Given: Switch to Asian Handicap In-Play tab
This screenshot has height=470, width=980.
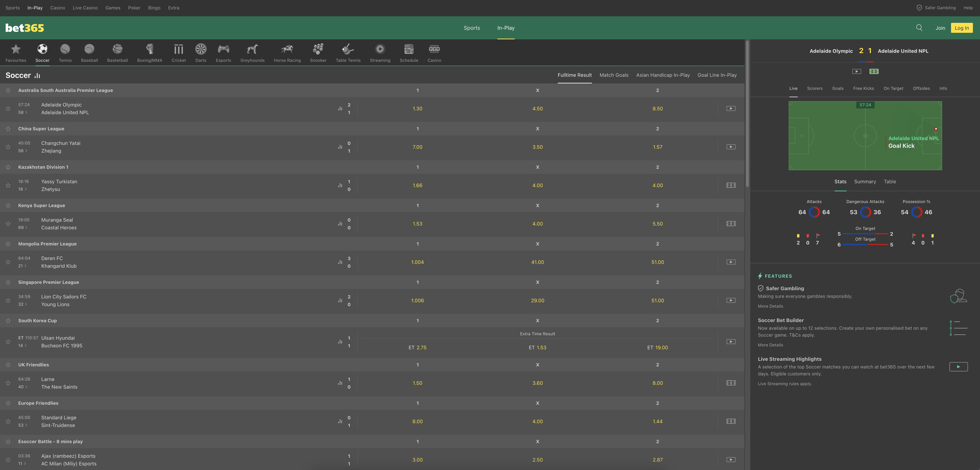Looking at the screenshot, I should click(x=663, y=75).
